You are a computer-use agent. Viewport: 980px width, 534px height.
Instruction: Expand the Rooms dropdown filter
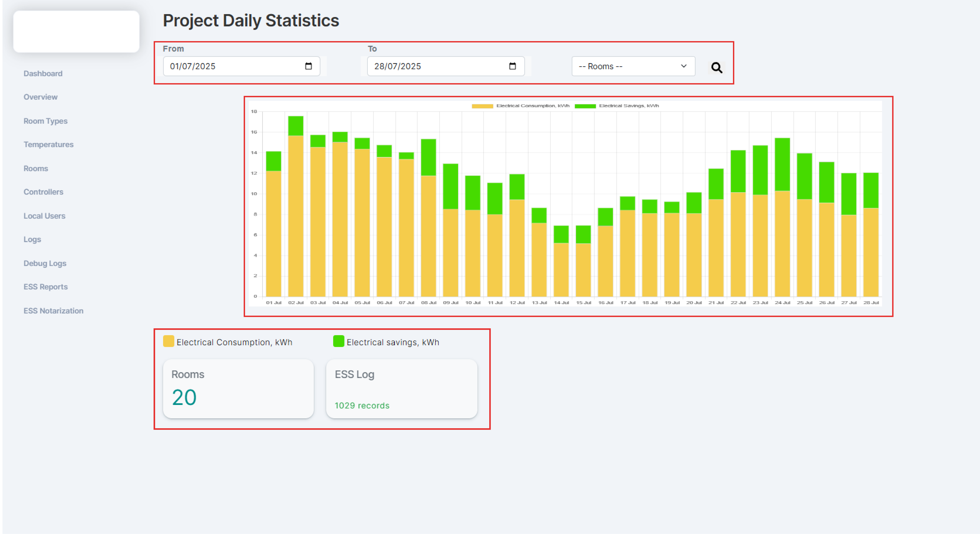tap(633, 66)
